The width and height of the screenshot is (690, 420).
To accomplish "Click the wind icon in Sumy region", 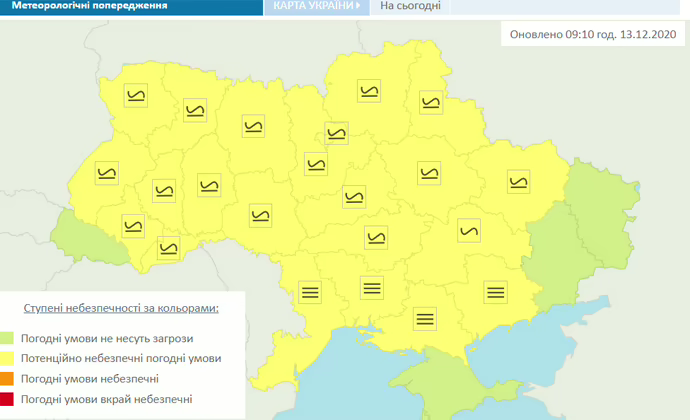I will click(432, 101).
